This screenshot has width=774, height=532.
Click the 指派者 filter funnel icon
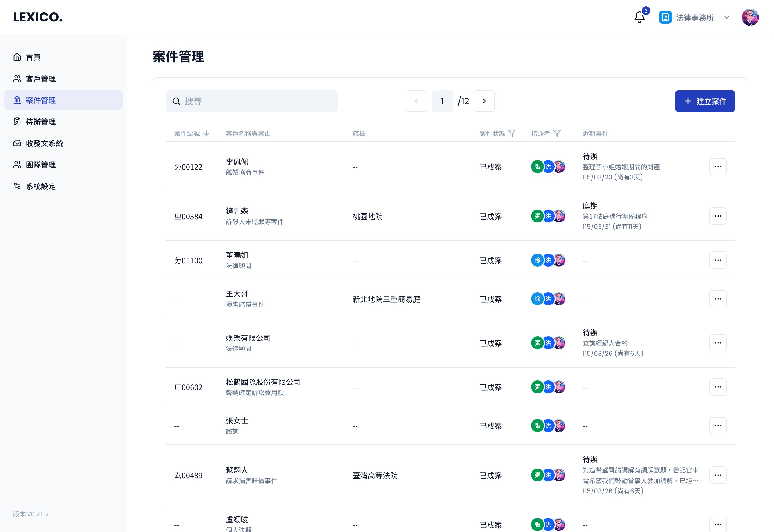tap(557, 133)
